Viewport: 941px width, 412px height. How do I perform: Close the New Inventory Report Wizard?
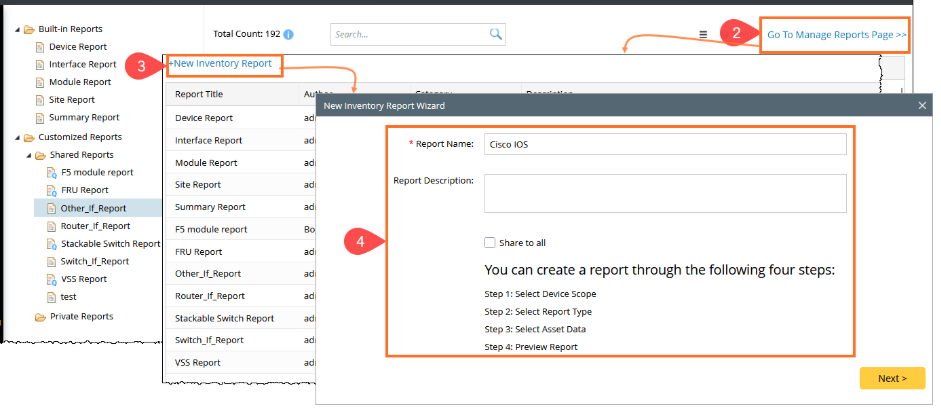click(x=922, y=105)
